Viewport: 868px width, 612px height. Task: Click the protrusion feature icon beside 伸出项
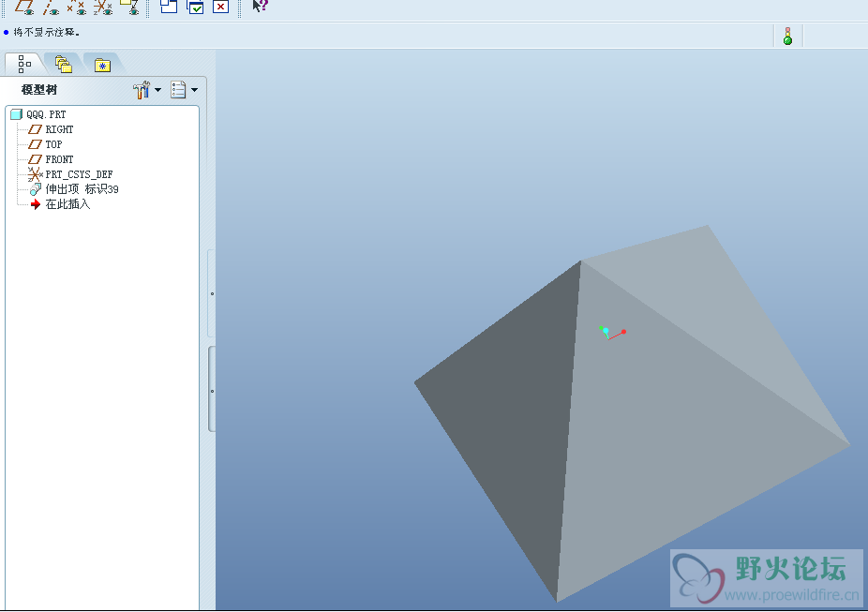click(35, 190)
